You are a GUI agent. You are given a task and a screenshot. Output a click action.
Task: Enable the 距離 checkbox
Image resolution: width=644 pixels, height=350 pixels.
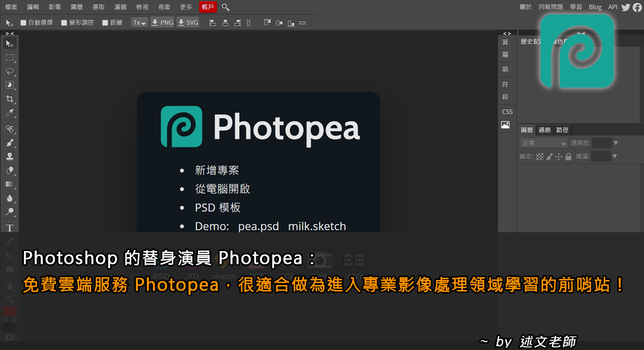click(x=105, y=23)
